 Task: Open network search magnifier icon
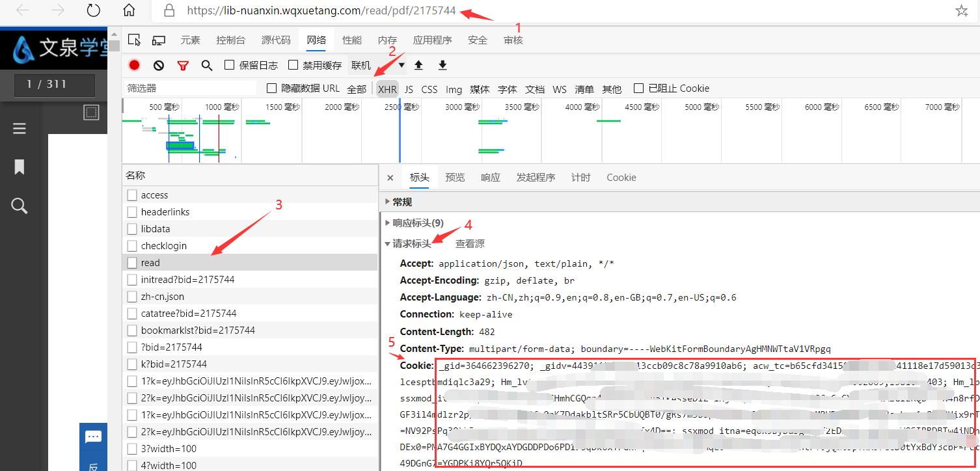point(207,65)
